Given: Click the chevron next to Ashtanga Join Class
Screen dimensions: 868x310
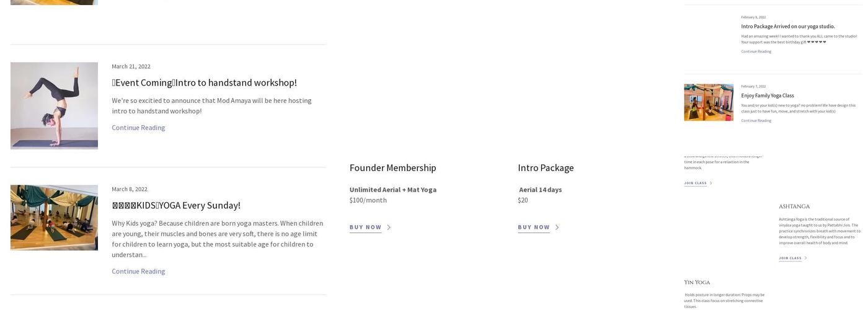Looking at the screenshot, I should 805,258.
